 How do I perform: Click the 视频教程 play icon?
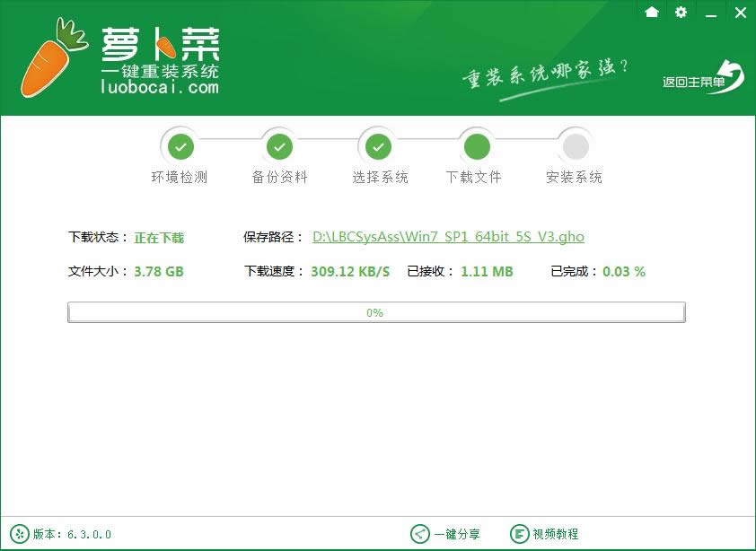(x=519, y=533)
